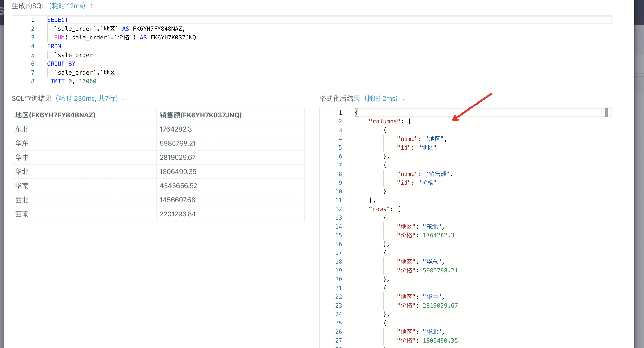Click the JSON value "东北" on line 14
Viewport: 644px width, 348px height.
point(432,226)
